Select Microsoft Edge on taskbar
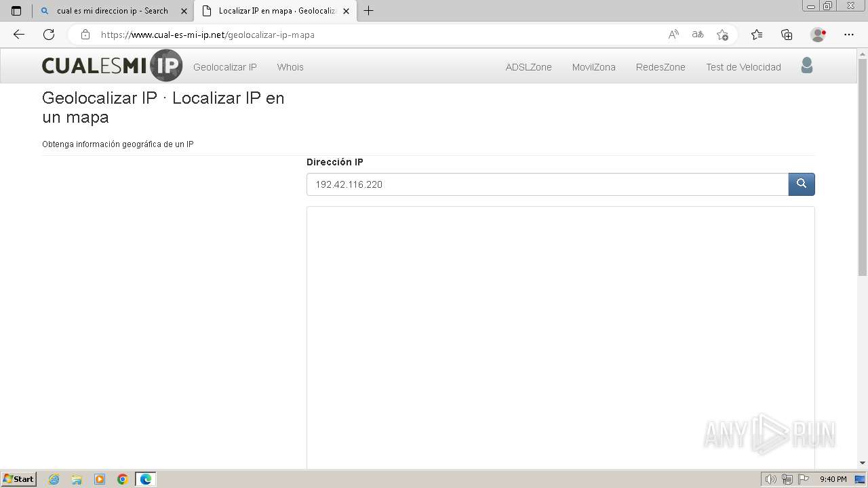This screenshot has width=868, height=488. coord(146,479)
